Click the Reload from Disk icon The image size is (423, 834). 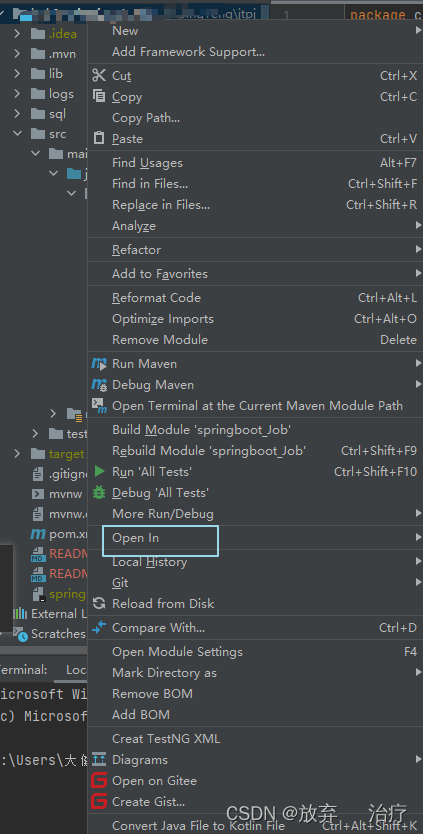[99, 604]
